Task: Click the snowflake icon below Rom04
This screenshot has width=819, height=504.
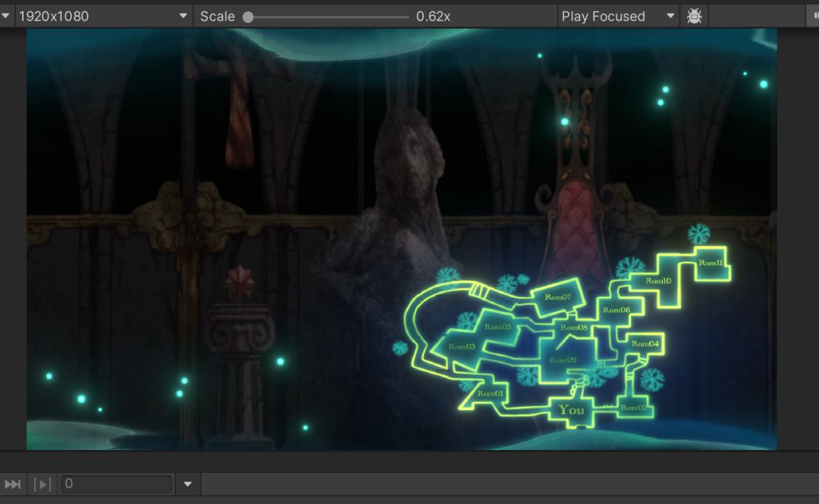Action: (x=652, y=380)
